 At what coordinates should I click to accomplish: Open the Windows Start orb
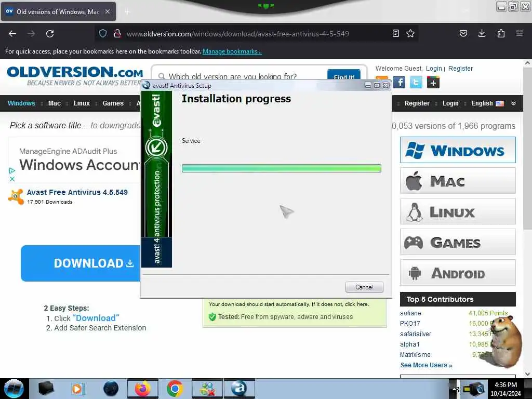[x=14, y=389]
